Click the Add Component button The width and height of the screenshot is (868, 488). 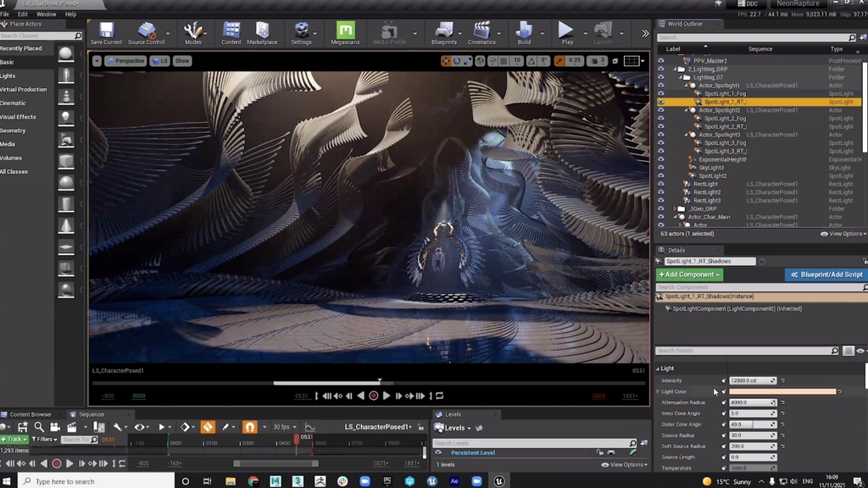click(689, 274)
